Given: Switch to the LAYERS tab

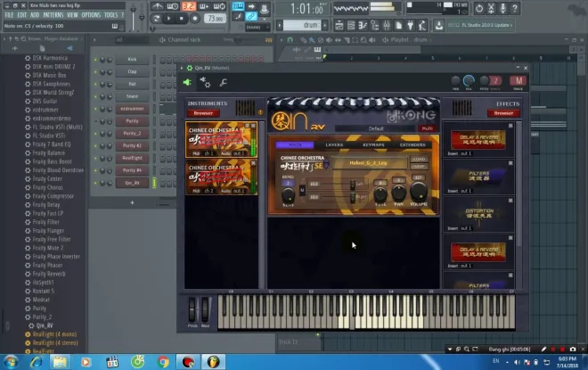Looking at the screenshot, I should pos(334,144).
